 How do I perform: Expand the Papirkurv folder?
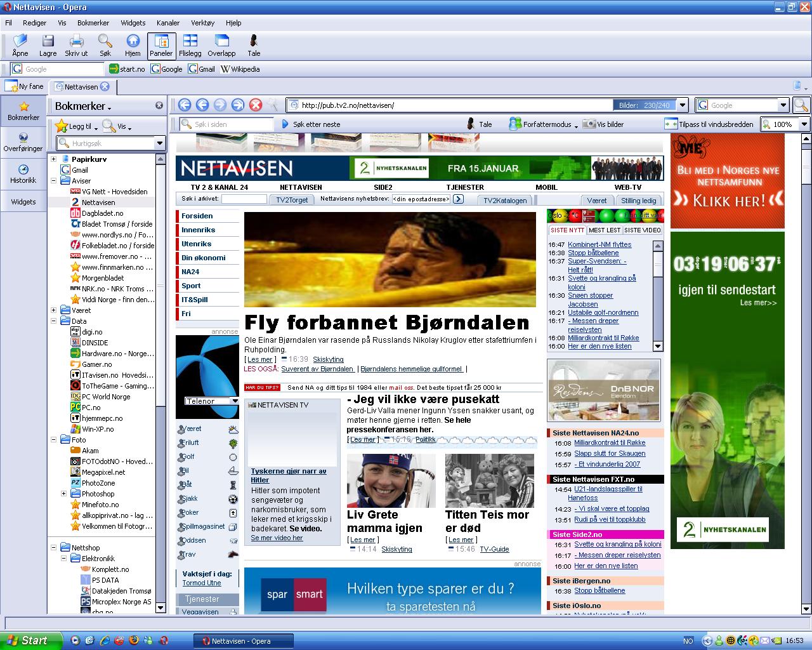[54, 159]
